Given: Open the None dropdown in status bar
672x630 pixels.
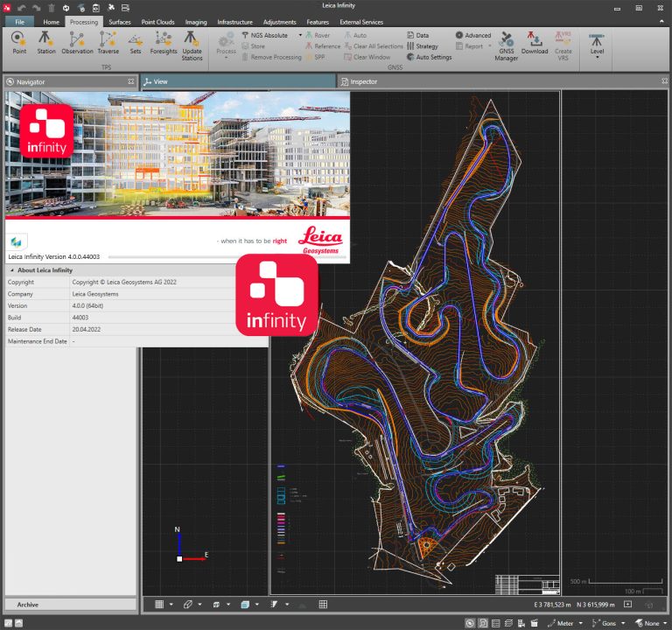Looking at the screenshot, I should [x=665, y=623].
